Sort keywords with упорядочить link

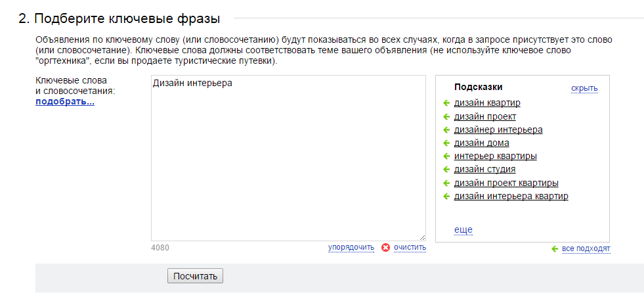coord(351,247)
